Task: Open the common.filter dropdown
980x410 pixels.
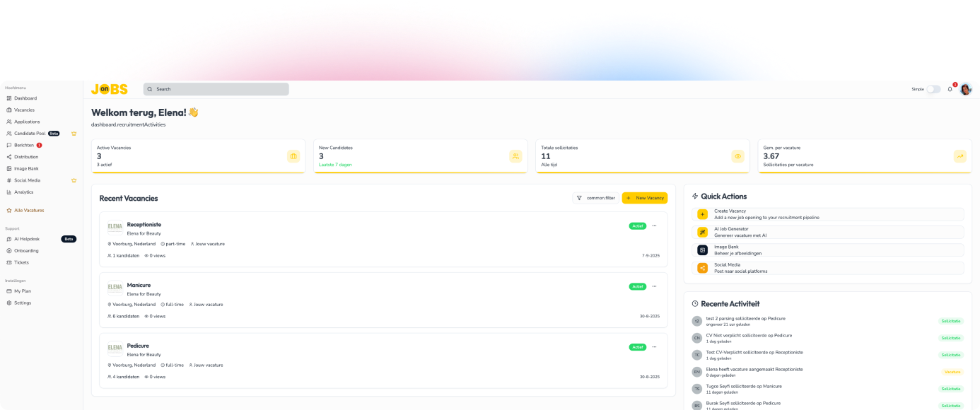Action: point(595,198)
